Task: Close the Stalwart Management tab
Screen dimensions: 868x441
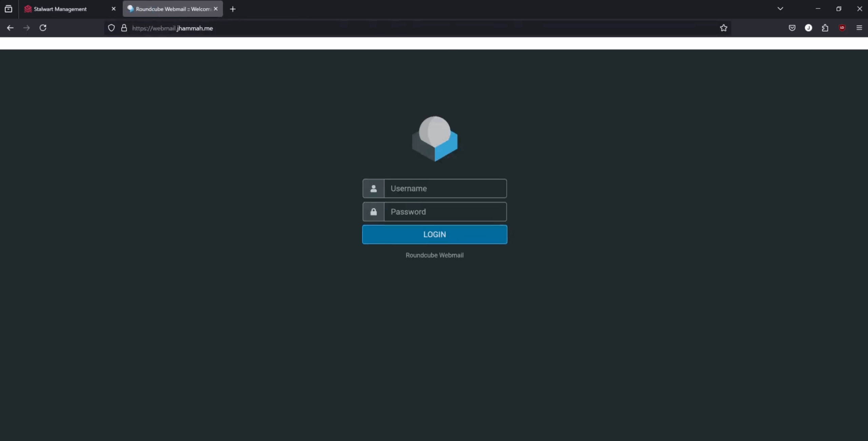Action: (x=114, y=9)
